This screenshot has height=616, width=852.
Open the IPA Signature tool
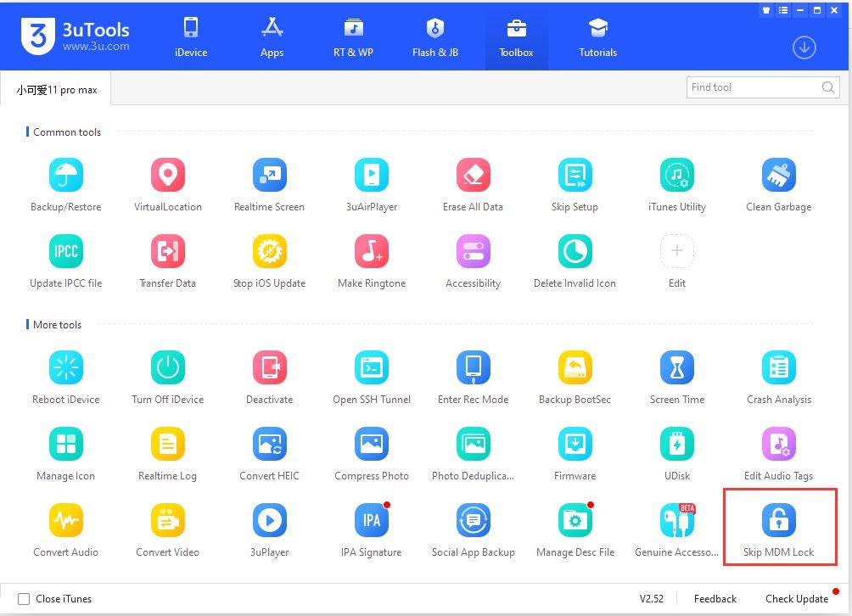[x=372, y=530]
